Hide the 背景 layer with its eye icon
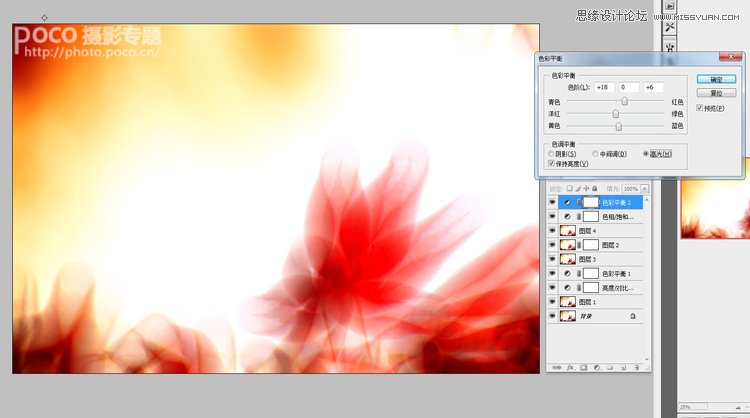 (x=552, y=316)
